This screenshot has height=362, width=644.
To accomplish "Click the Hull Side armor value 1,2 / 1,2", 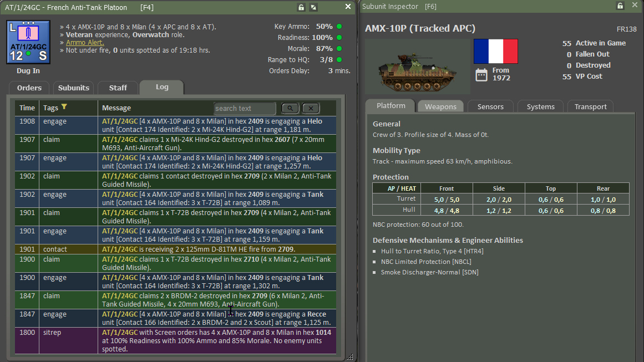I will point(499,211).
